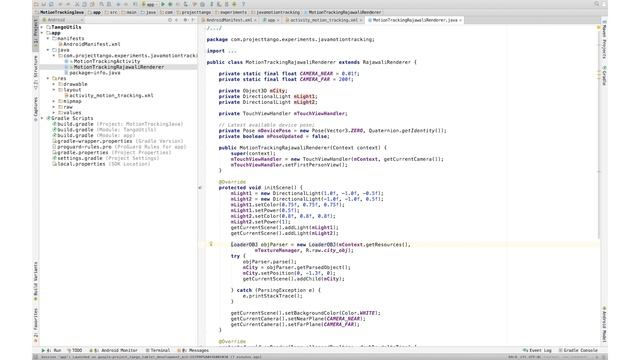Open the app run configuration dropdown
The image size is (640, 360).
click(x=149, y=4)
